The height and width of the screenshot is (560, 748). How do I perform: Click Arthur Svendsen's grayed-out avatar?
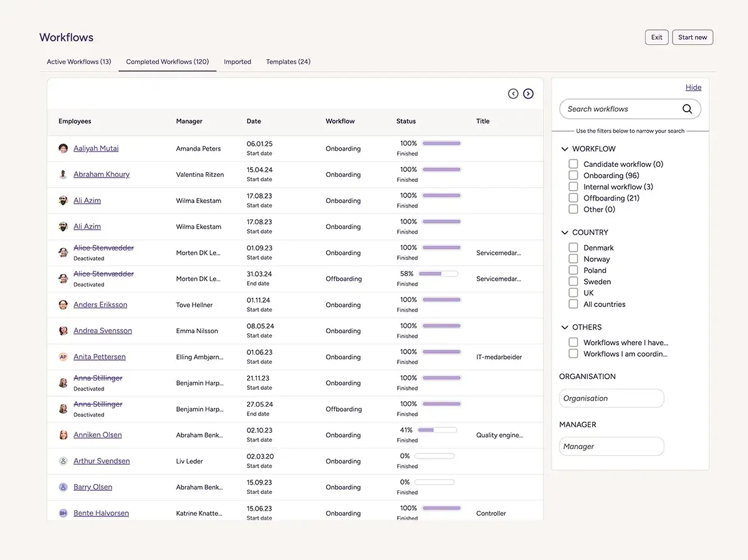coord(63,461)
